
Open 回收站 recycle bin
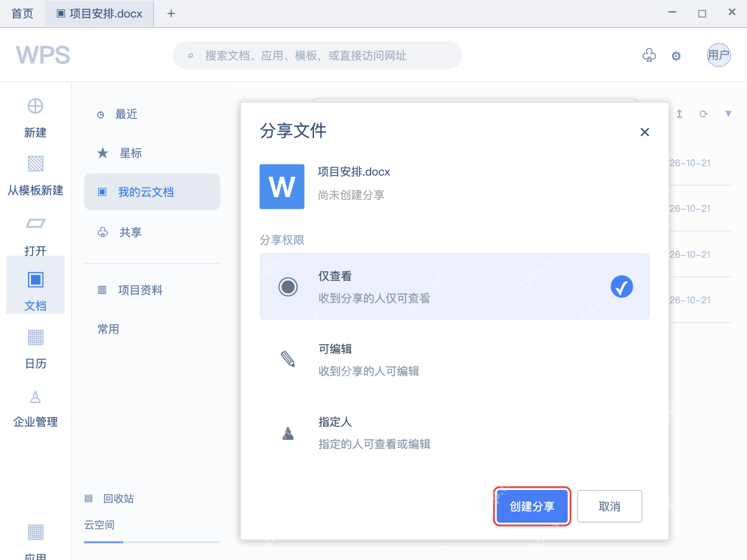point(110,499)
